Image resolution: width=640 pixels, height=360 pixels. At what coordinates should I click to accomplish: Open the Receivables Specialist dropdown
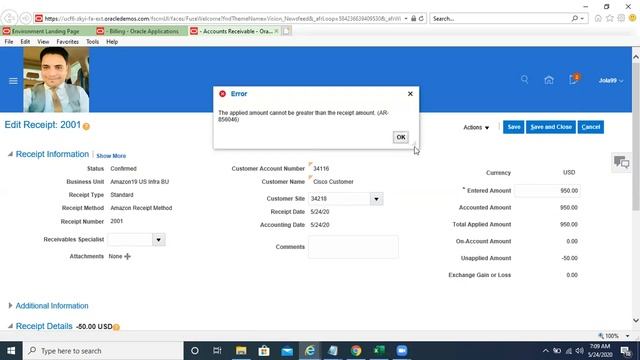pyautogui.click(x=159, y=240)
